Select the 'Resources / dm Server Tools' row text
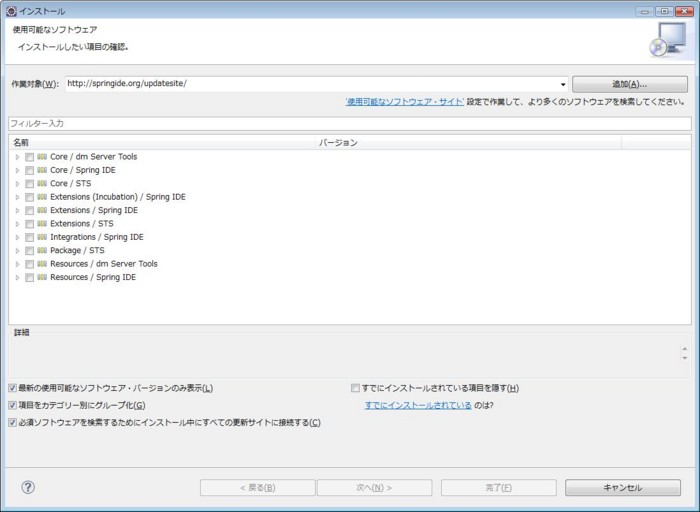Screen dimensions: 700x512 click(104, 264)
